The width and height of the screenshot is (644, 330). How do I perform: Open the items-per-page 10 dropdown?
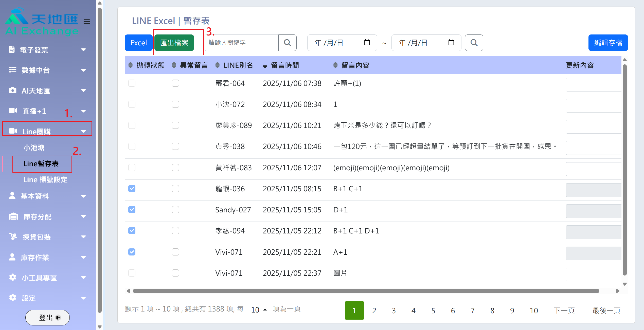[259, 310]
